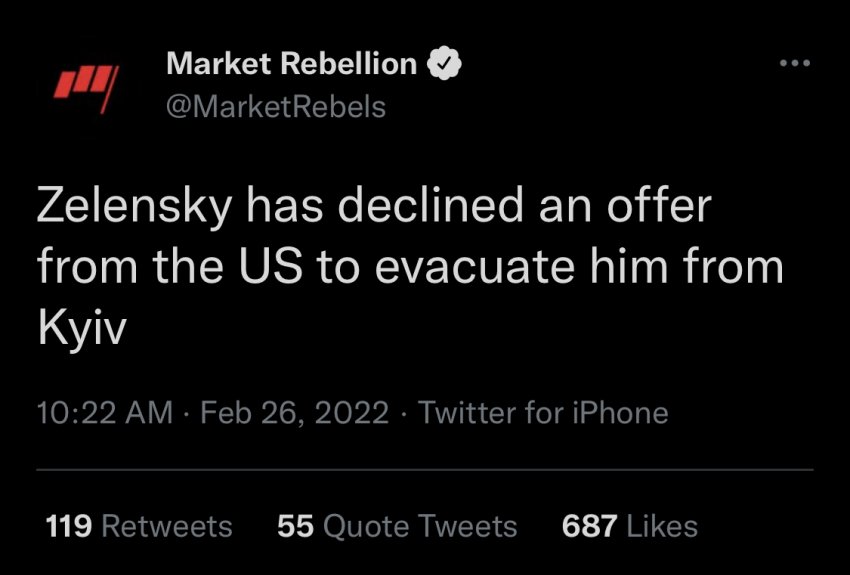Click the Feb 26, 2022 date

[295, 413]
